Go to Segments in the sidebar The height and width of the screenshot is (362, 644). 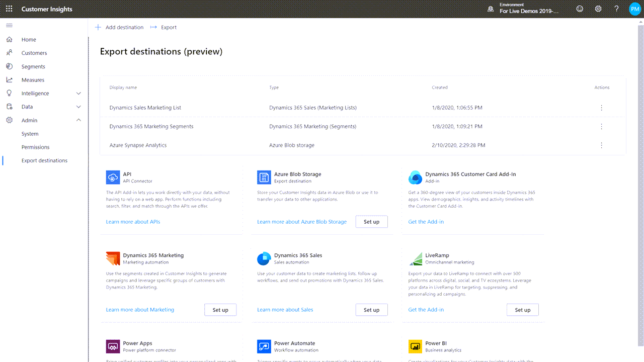33,66
